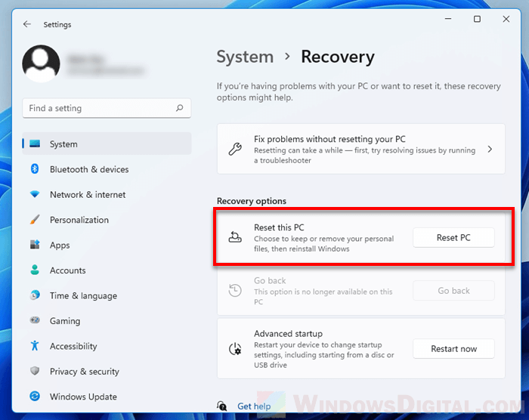Click the Go back history icon
Image resolution: width=529 pixels, height=420 pixels.
[x=235, y=291]
